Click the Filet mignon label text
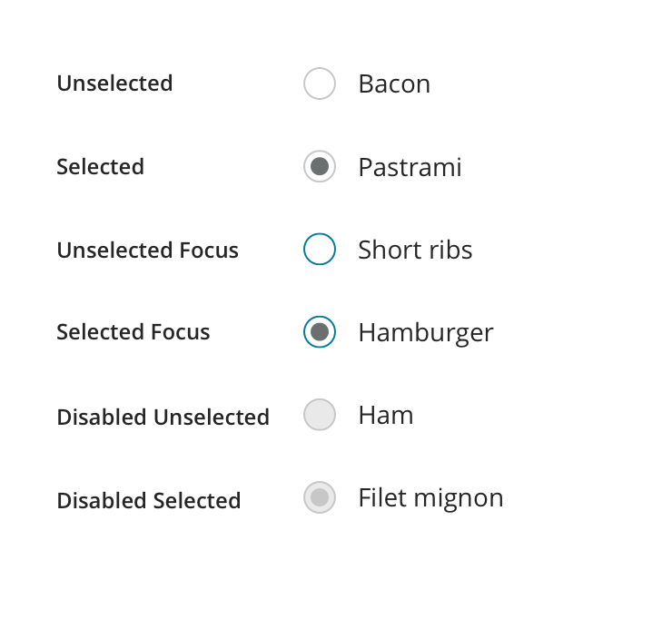 [430, 498]
